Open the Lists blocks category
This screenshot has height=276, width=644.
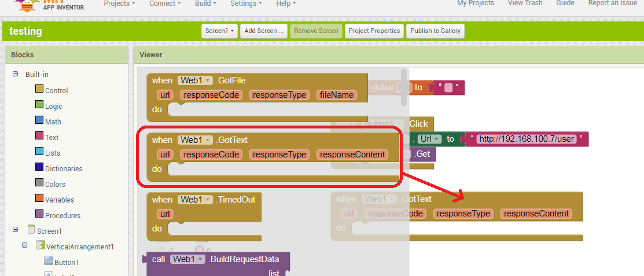52,153
